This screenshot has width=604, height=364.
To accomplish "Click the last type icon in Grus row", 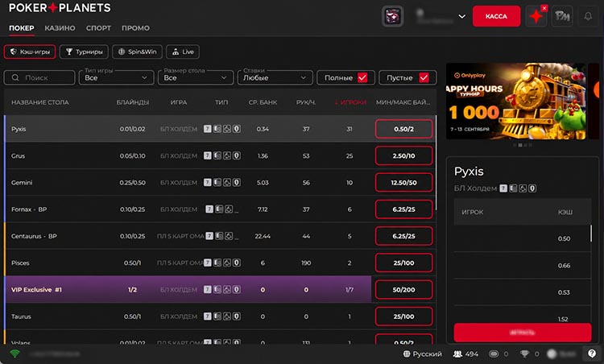I will pos(237,155).
